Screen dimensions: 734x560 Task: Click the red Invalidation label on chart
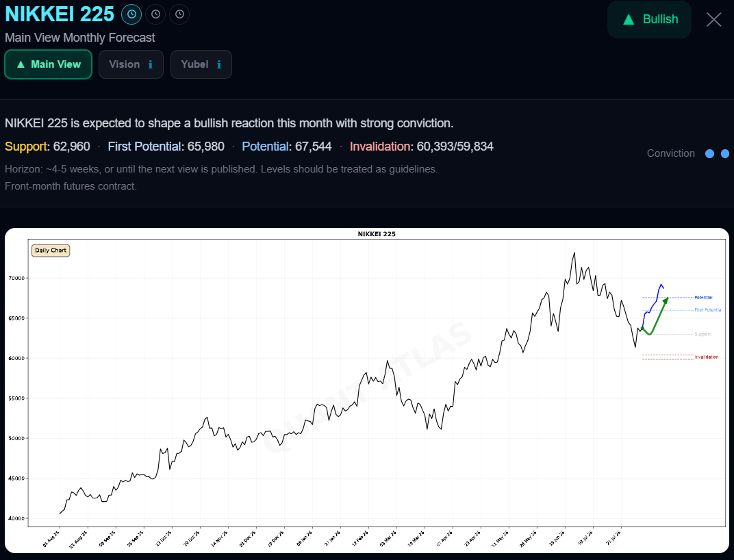707,357
